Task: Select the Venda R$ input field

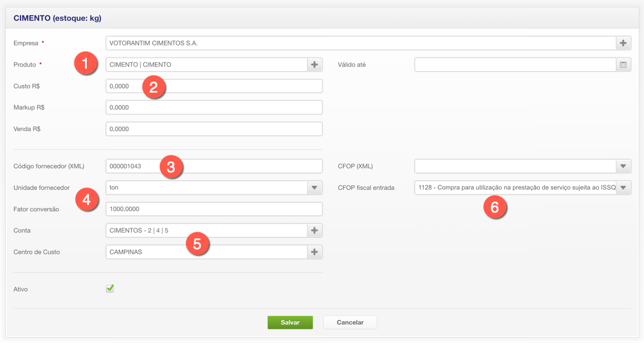Action: pyautogui.click(x=214, y=129)
